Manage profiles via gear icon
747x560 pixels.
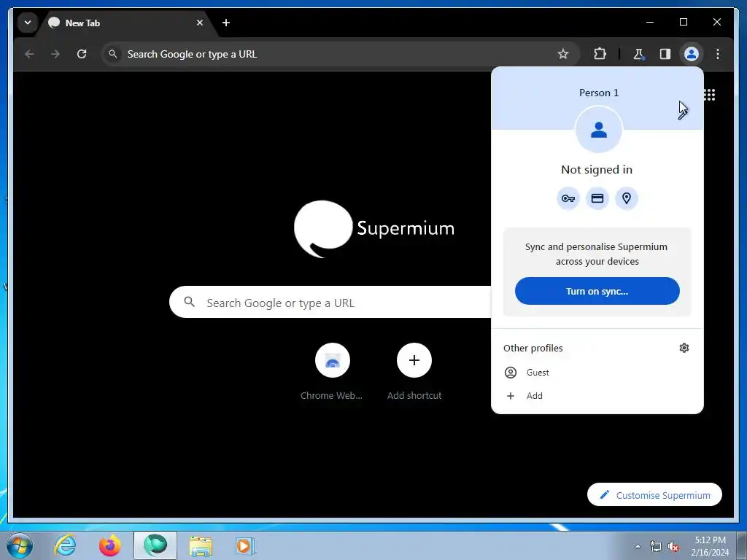[684, 348]
